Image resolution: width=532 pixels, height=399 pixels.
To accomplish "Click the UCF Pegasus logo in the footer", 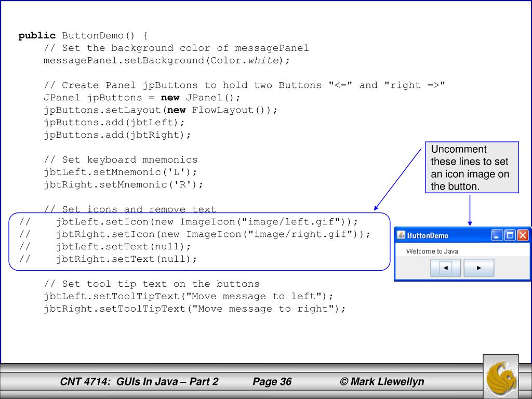I will 501,377.
